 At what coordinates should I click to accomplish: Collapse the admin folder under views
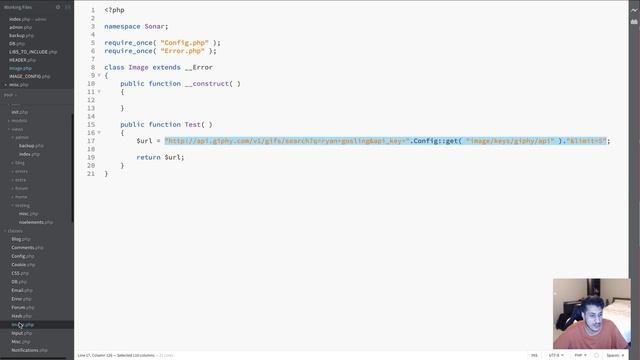20,138
